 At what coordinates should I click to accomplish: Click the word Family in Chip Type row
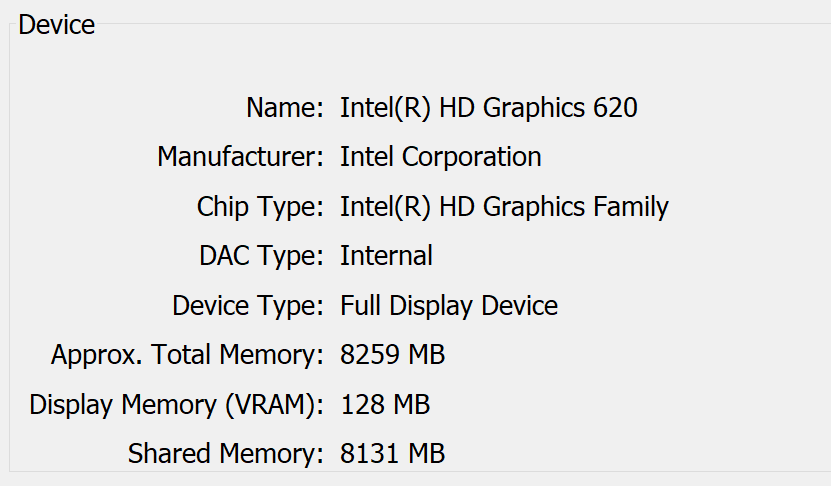631,207
